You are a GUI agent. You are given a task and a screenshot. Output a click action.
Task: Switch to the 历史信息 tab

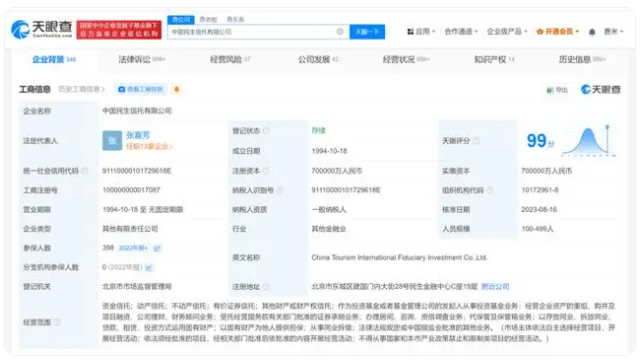[582, 59]
